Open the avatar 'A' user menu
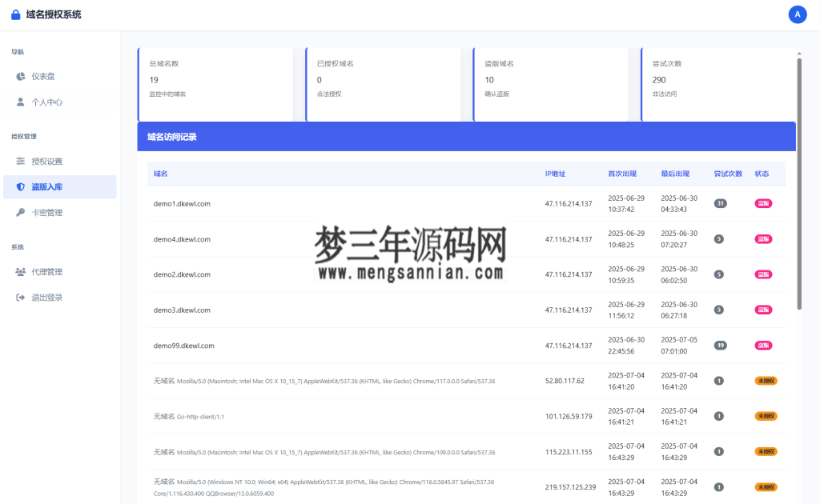The height and width of the screenshot is (504, 820). [798, 14]
